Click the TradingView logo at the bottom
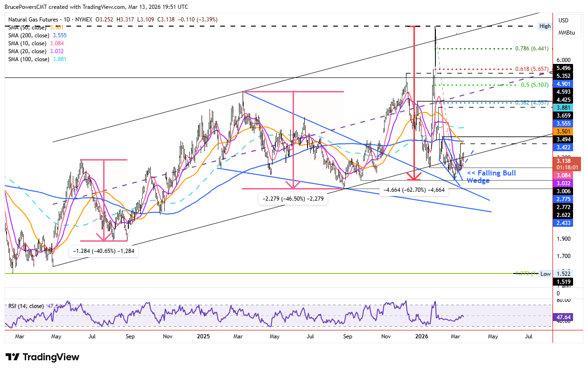 [x=42, y=357]
